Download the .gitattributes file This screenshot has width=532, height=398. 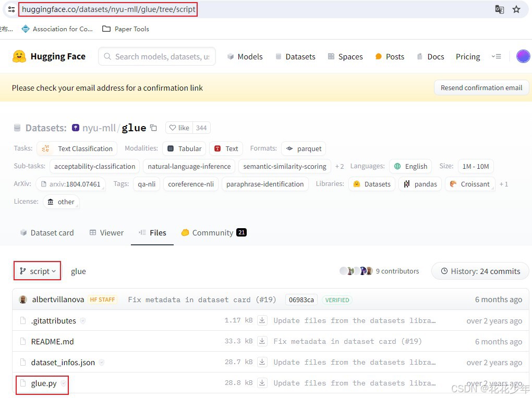pyautogui.click(x=262, y=320)
